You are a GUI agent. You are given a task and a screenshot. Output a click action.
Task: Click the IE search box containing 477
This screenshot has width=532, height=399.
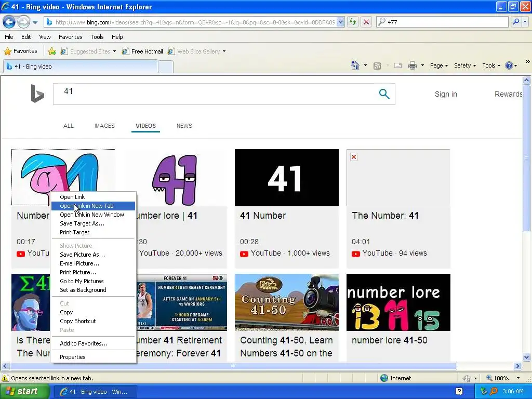click(442, 22)
